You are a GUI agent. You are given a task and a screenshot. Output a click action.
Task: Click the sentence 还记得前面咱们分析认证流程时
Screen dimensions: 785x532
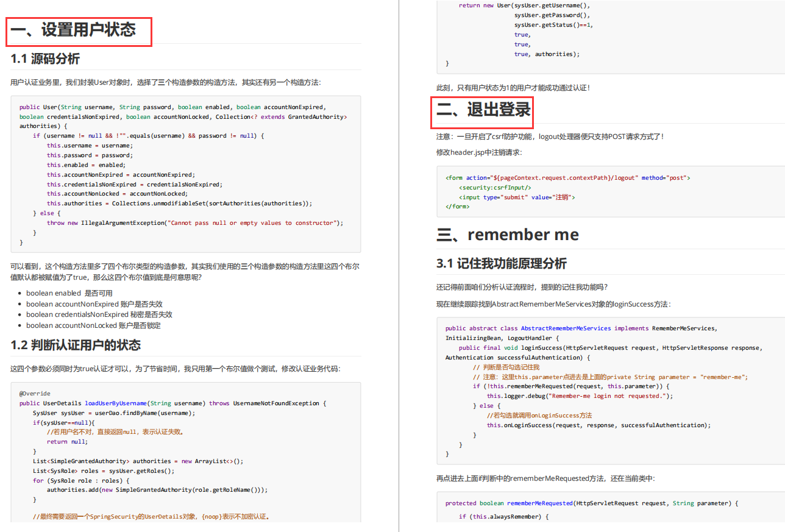[522, 287]
